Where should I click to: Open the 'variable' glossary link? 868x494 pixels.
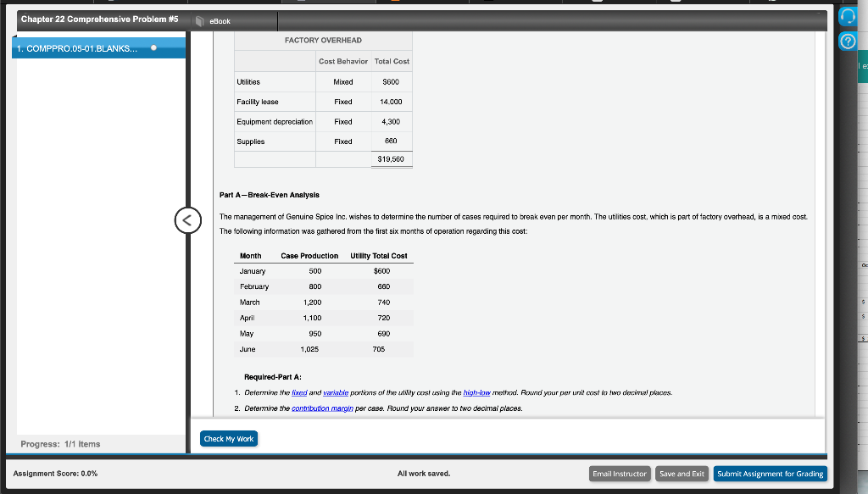(336, 393)
